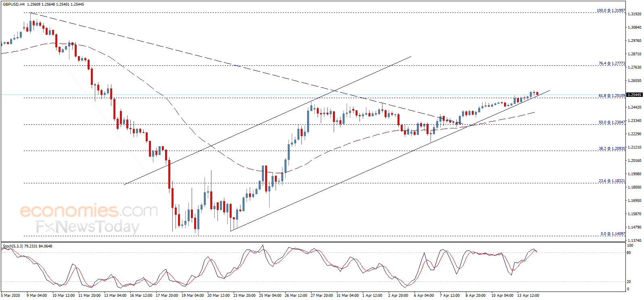Screen dimensions: 644x300
Task: Click the 19 Mar 04:00 time axis label
Action: [x=192, y=296]
